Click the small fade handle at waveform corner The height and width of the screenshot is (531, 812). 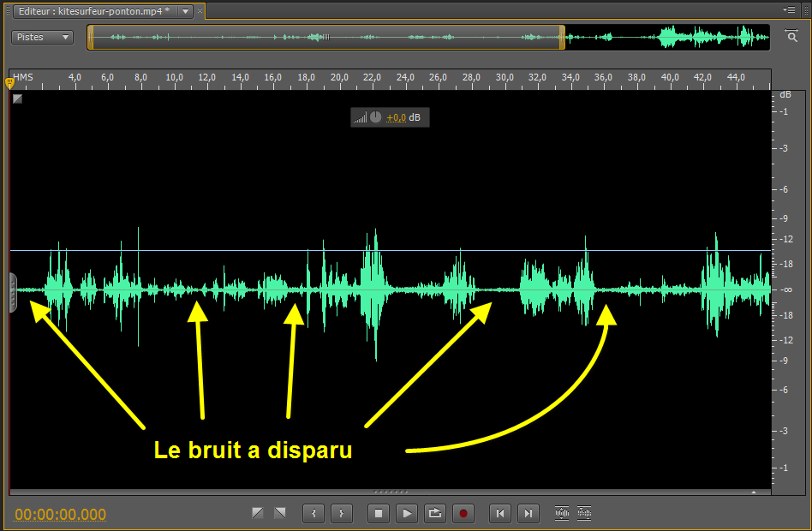coord(18,98)
